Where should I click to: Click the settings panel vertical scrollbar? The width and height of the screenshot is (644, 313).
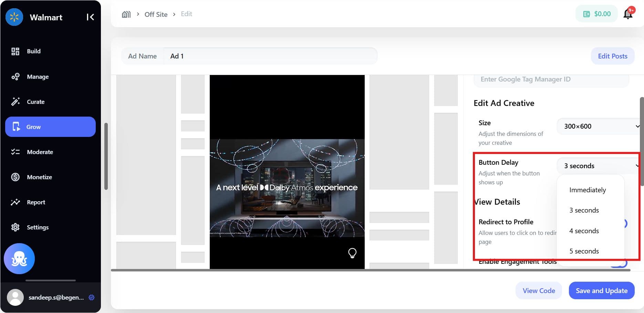click(x=642, y=141)
